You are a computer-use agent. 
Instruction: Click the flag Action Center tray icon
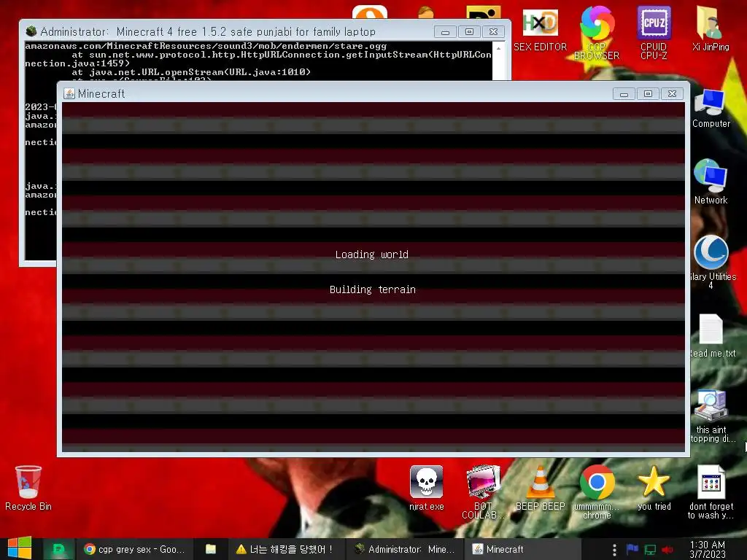[632, 549]
